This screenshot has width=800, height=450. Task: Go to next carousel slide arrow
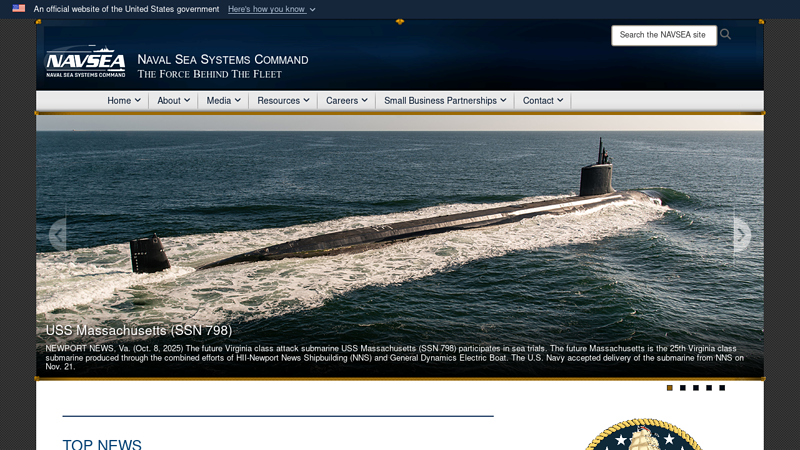(x=742, y=235)
